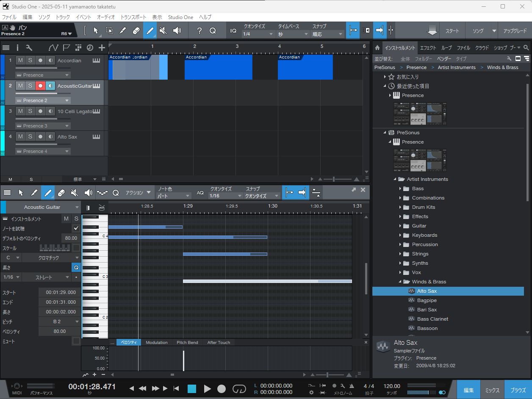Image resolution: width=532 pixels, height=399 pixels.
Task: Select the Range tool in main toolbar
Action: pos(109,30)
